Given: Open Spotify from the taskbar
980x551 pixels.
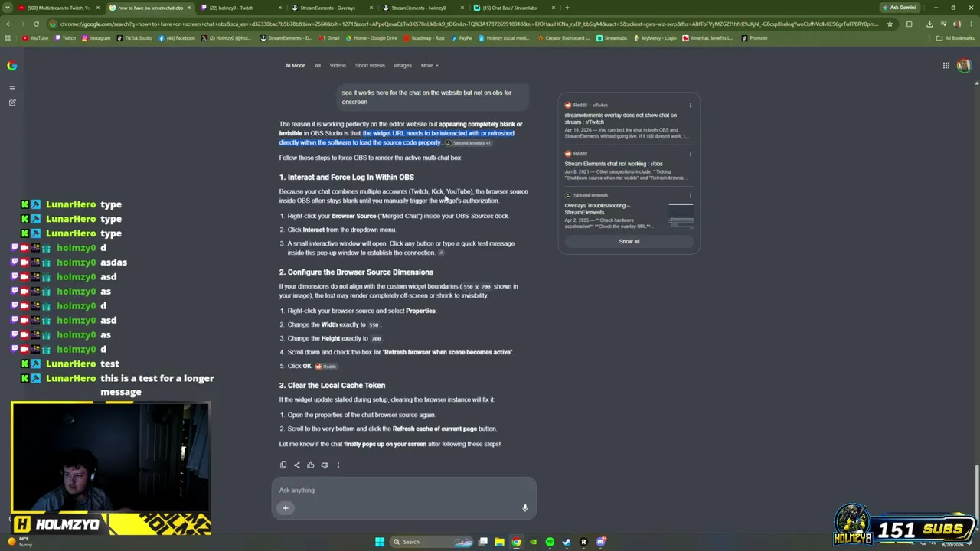Looking at the screenshot, I should [x=550, y=542].
